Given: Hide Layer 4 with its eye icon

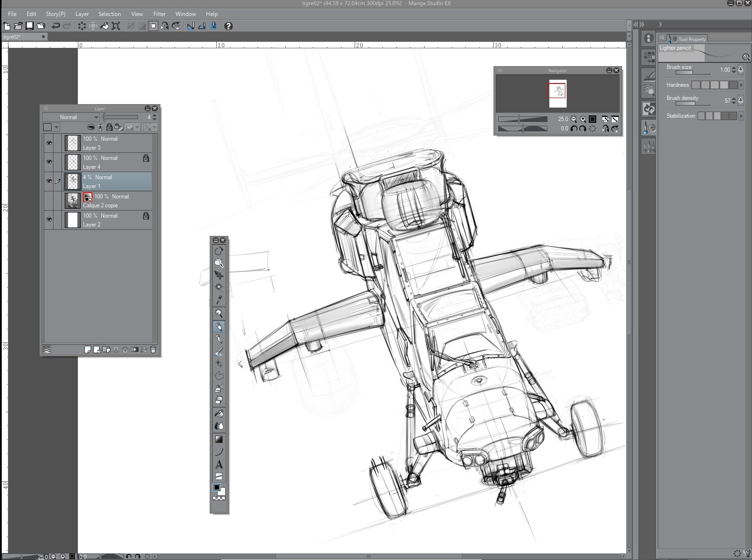Looking at the screenshot, I should [x=49, y=162].
